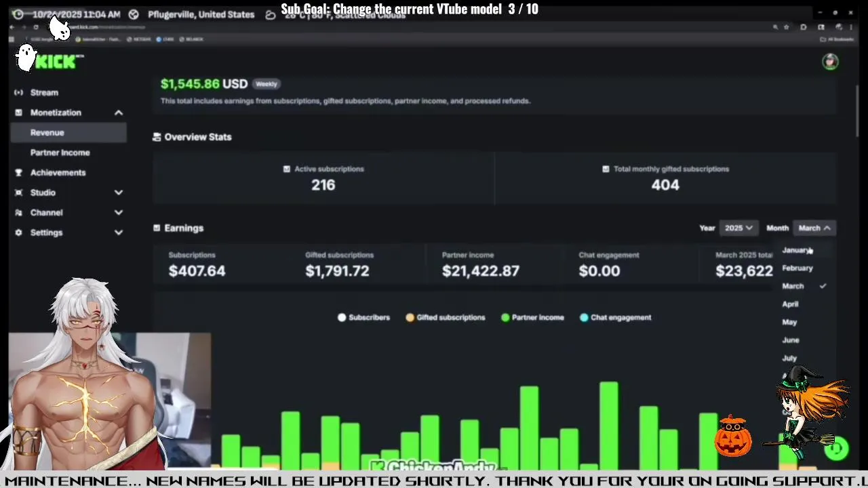Viewport: 868px width, 488px height.
Task: Expand the Studio section chevron
Action: click(x=119, y=192)
